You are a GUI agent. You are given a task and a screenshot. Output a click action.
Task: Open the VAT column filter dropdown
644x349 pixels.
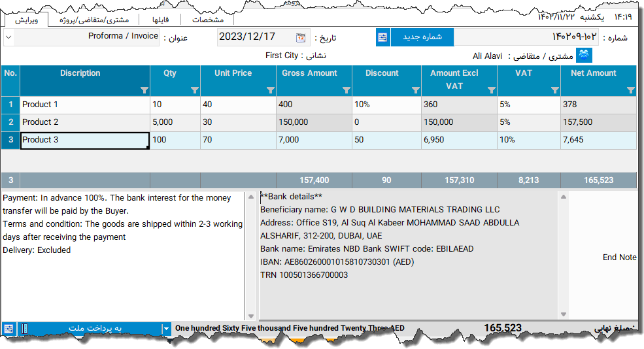554,90
